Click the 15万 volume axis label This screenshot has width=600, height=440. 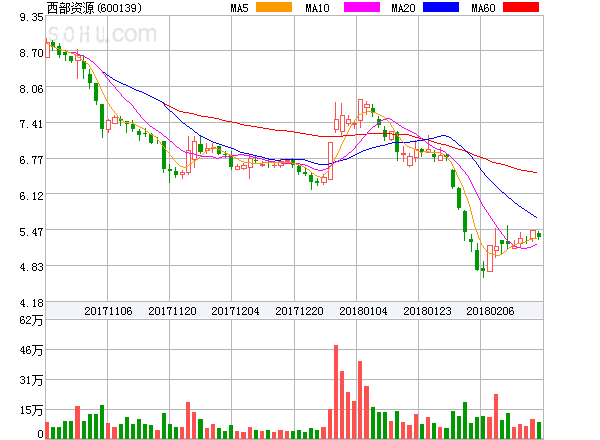coord(31,411)
